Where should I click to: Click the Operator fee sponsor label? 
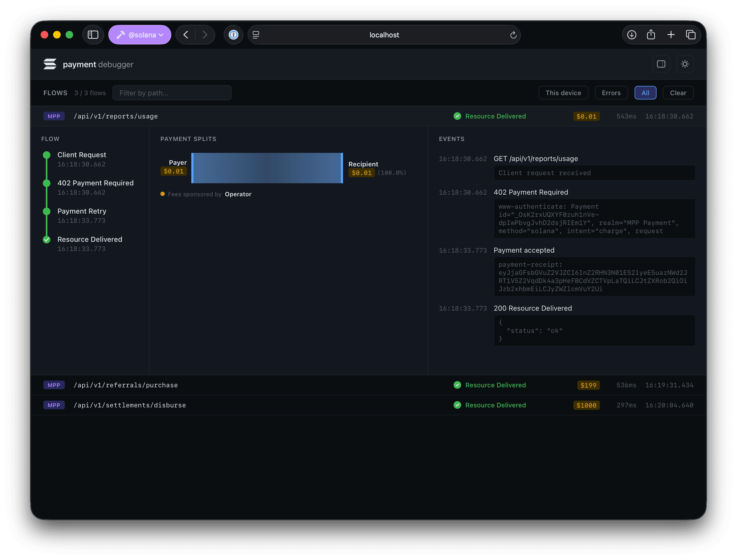click(x=238, y=194)
